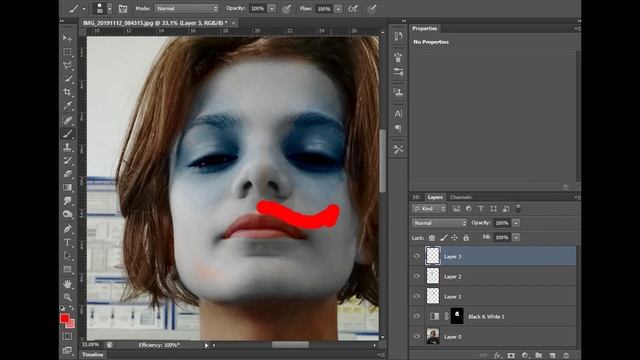Screen dimensions: 640x360
Task: Open the Timeline panel tab
Action: (x=93, y=355)
